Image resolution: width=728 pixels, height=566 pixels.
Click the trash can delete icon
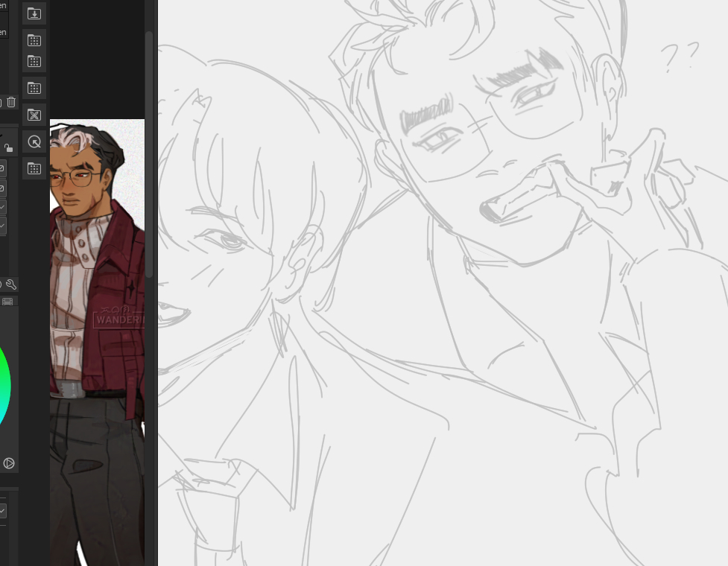11,102
